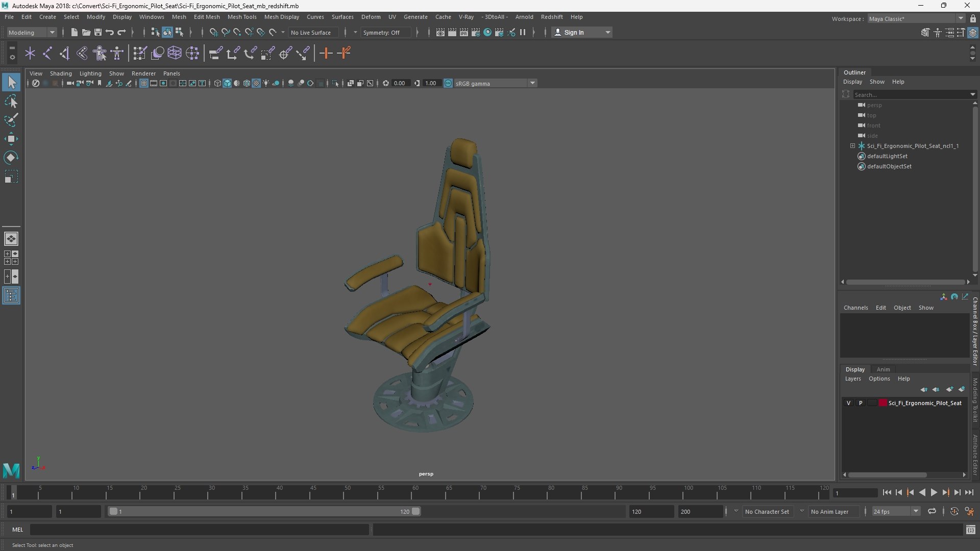Screen dimensions: 980x551
Task: Expand the Sci_Fi_Ergonomic_Pilot_Seat_ncl1_1 node
Action: click(x=852, y=146)
